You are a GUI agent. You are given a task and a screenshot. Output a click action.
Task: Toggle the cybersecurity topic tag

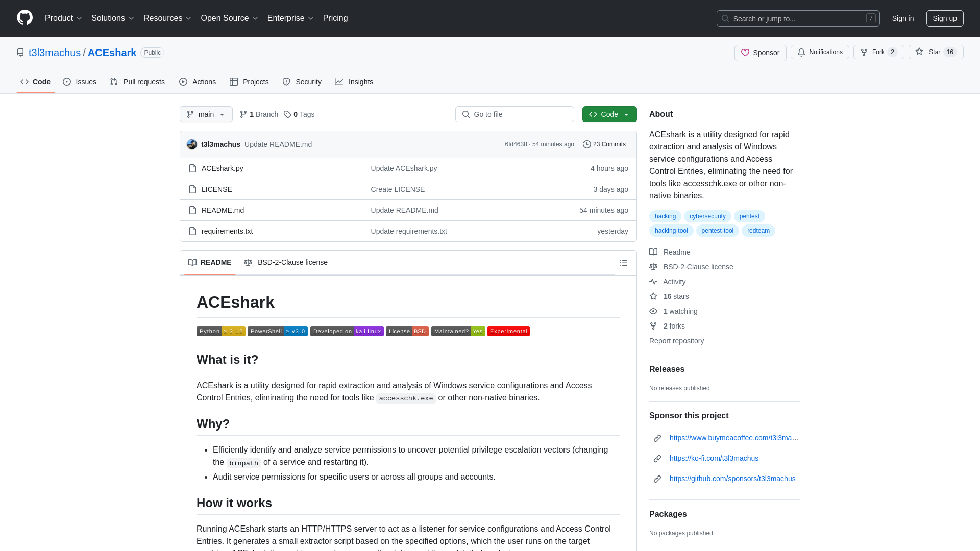pyautogui.click(x=707, y=216)
